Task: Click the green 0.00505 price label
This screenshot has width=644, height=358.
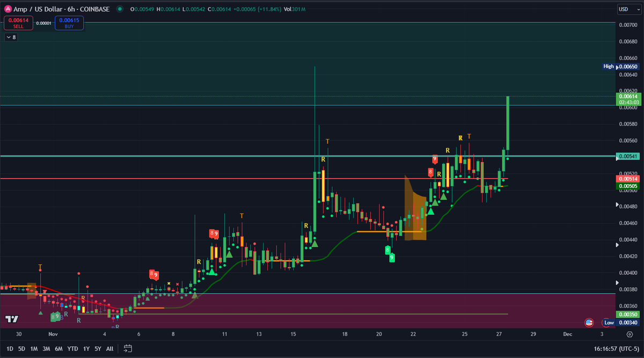Action: [627, 186]
